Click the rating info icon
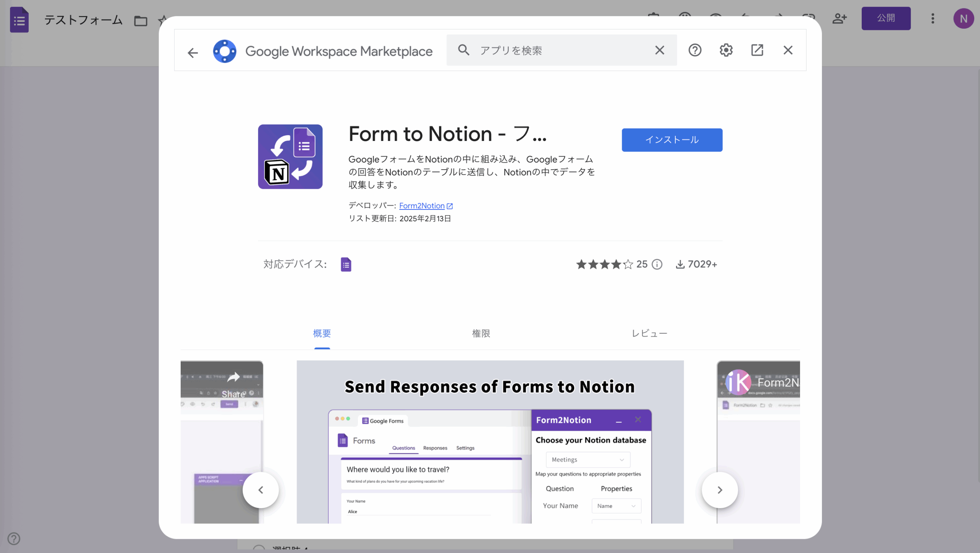The width and height of the screenshot is (980, 553). [x=657, y=264]
